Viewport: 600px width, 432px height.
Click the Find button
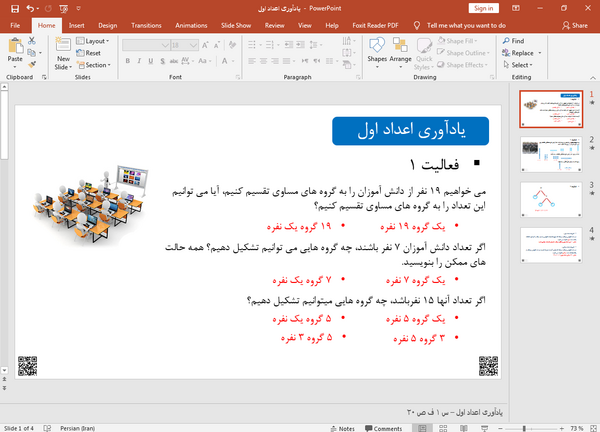513,41
